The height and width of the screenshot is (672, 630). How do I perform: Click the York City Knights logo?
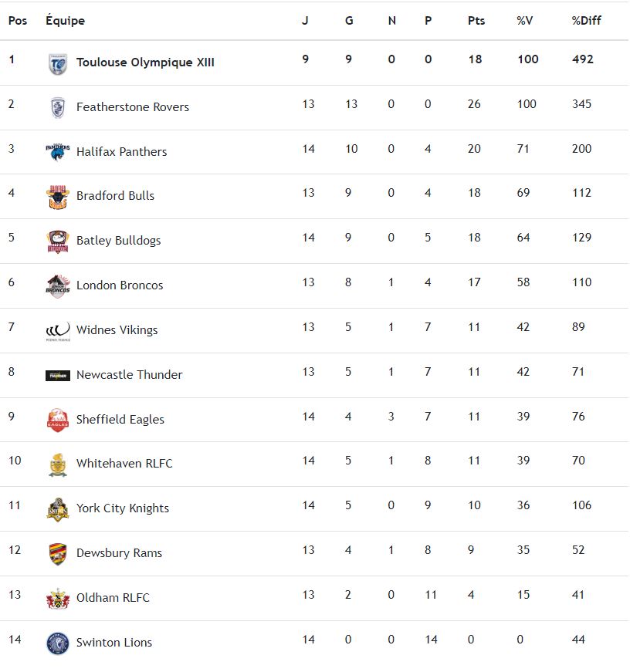point(58,509)
